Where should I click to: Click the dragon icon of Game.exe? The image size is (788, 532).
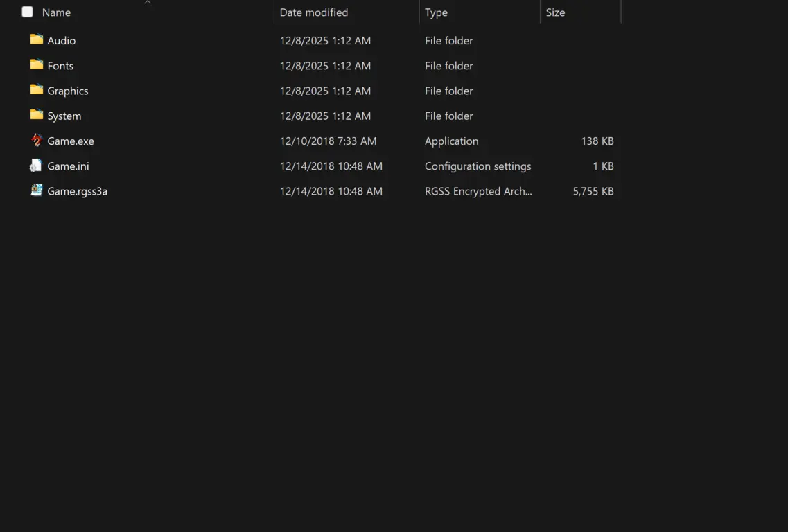coord(37,141)
